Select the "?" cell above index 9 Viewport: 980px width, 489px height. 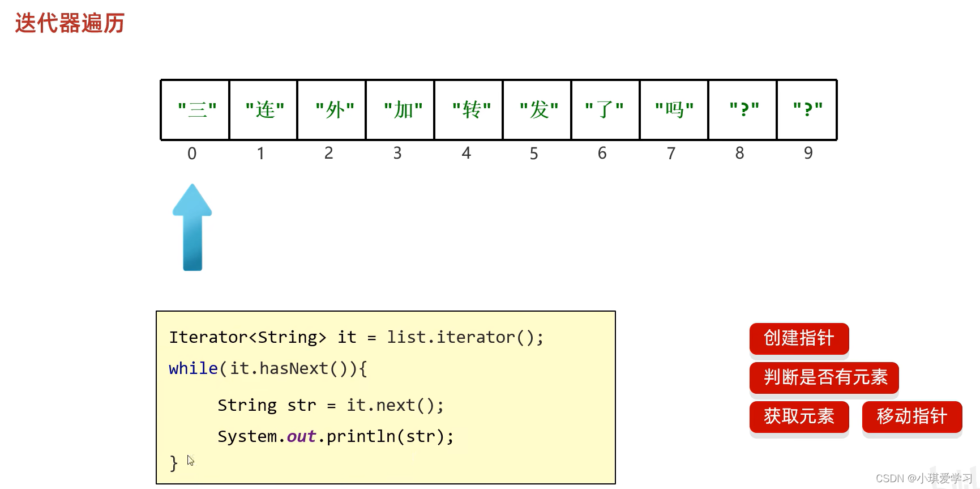807,110
